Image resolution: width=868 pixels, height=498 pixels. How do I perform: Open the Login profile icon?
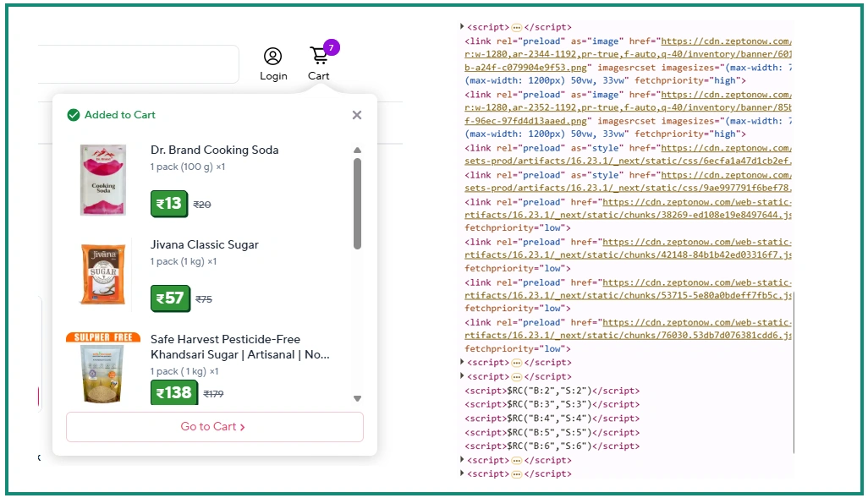(273, 57)
